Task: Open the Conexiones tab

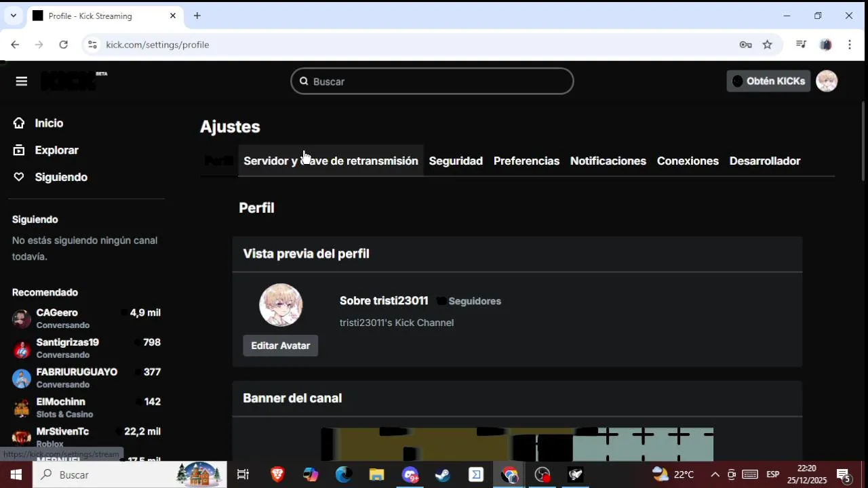Action: click(688, 161)
